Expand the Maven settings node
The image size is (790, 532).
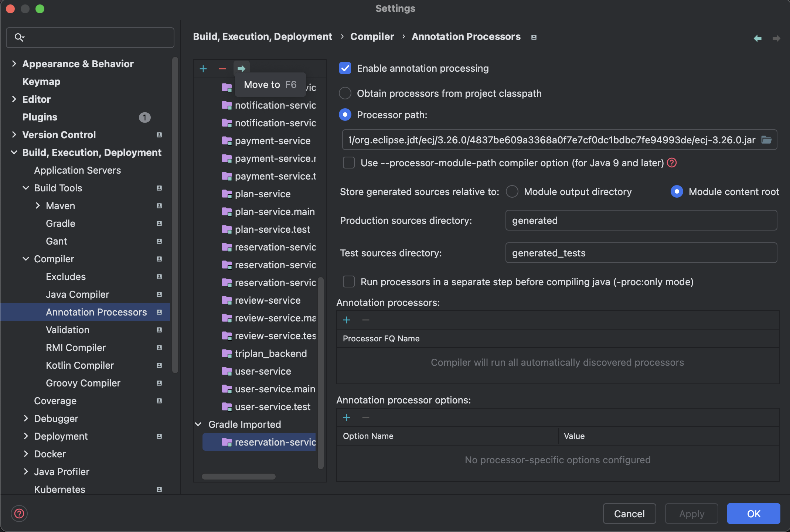coord(38,206)
